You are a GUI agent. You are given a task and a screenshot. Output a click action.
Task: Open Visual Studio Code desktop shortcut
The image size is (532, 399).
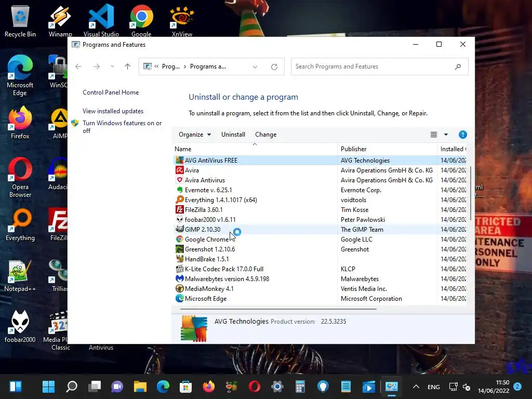(101, 21)
